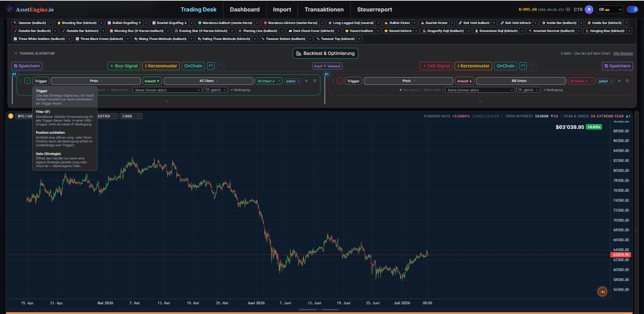Toggle the sell rule kreuzt ↓ direction
This screenshot has height=314, width=644.
(x=464, y=81)
